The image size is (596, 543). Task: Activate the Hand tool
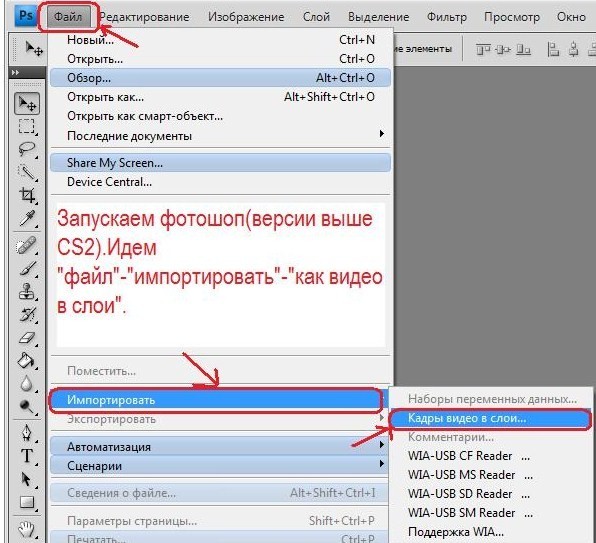point(27,529)
